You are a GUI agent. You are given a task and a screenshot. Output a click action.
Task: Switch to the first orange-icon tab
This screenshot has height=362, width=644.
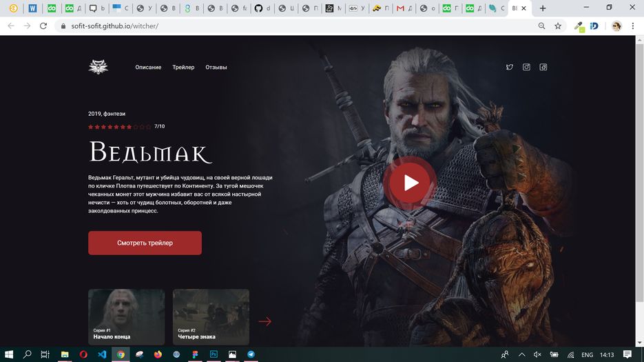coord(14,8)
